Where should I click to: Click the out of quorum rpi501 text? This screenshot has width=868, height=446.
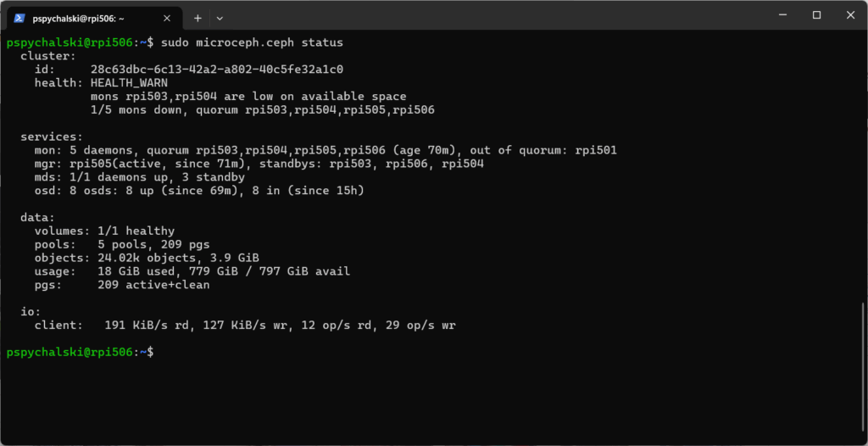coord(543,150)
